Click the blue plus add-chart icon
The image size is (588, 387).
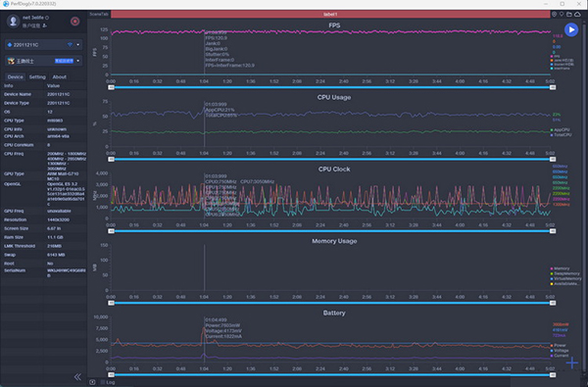tap(572, 363)
